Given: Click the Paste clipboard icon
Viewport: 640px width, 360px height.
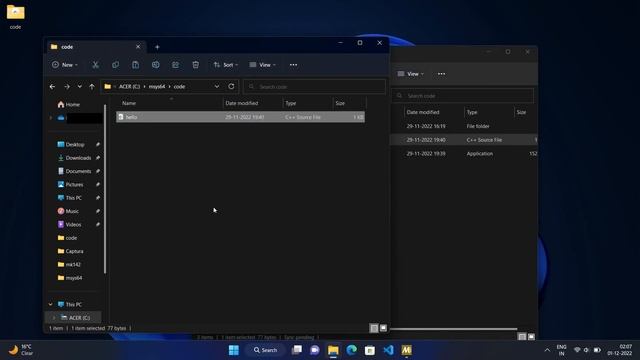Looking at the screenshot, I should pos(136,65).
